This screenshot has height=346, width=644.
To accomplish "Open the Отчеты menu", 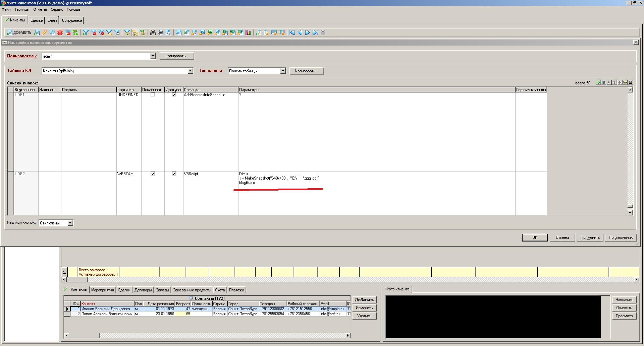I will [x=40, y=9].
